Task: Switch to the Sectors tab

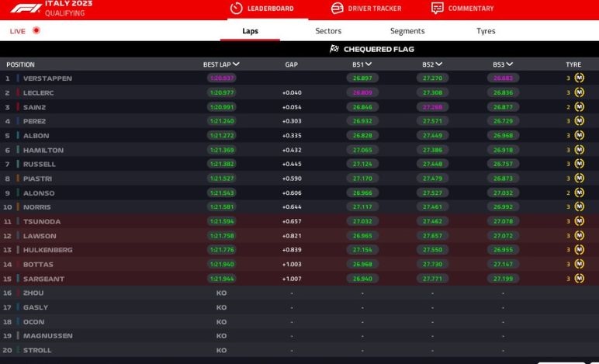Action: point(328,31)
